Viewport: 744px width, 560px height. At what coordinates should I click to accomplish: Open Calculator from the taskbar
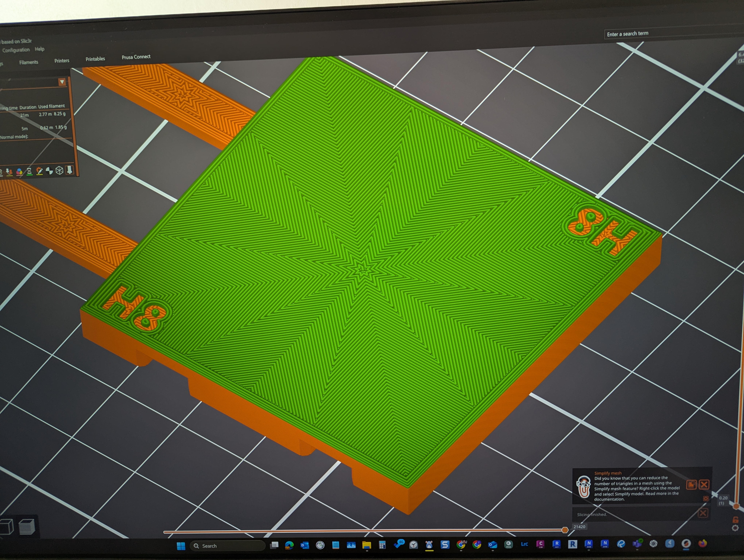pos(382,545)
